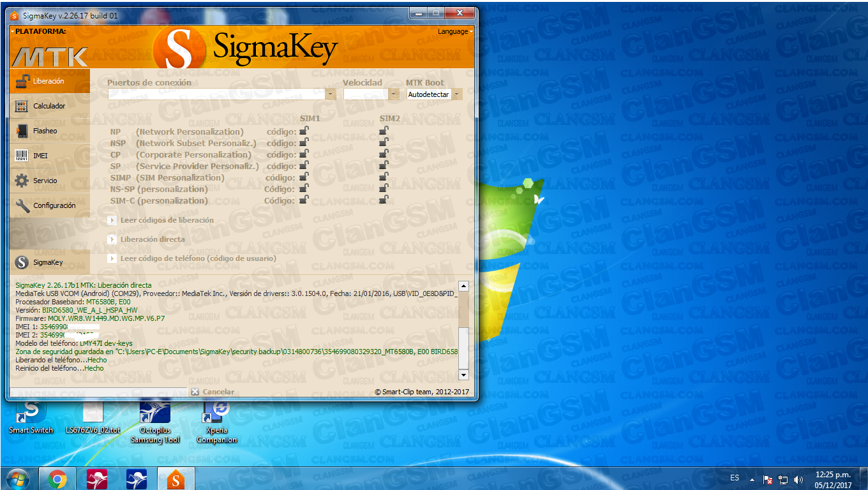Open Xperia Companion desktop shortcut

point(217,422)
